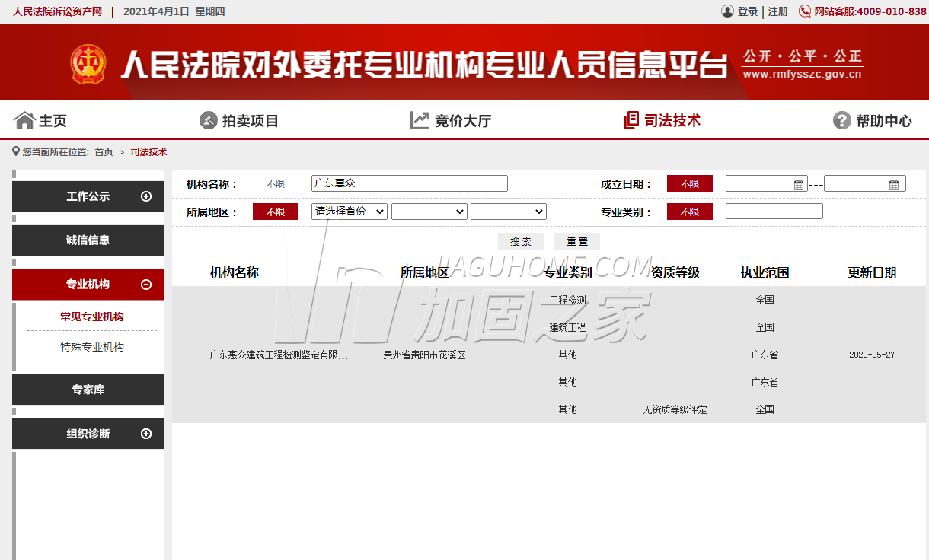Screen dimensions: 929x560
Task: Click the user icon next to 登录
Action: click(726, 11)
